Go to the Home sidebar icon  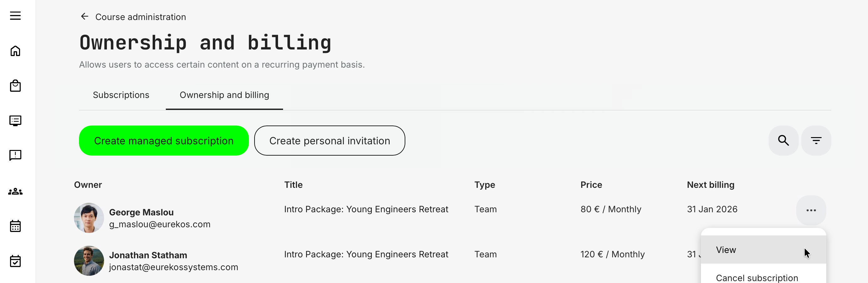(x=15, y=51)
